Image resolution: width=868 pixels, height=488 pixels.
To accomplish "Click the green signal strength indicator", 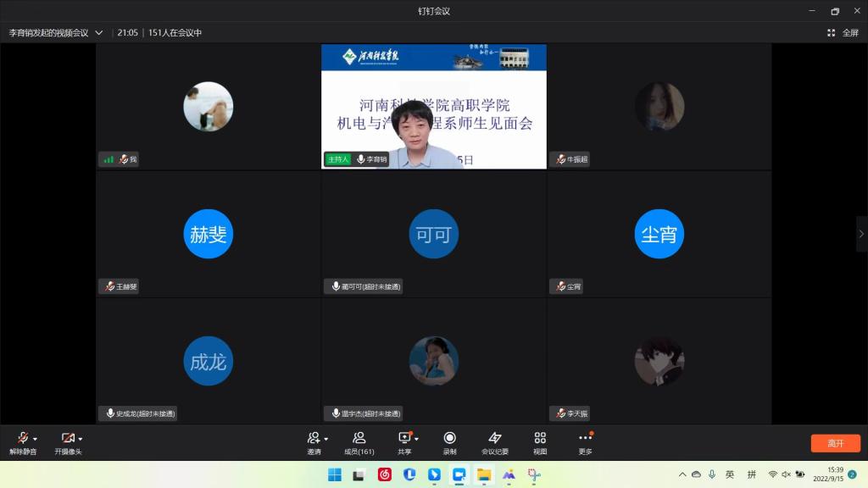I will (108, 159).
